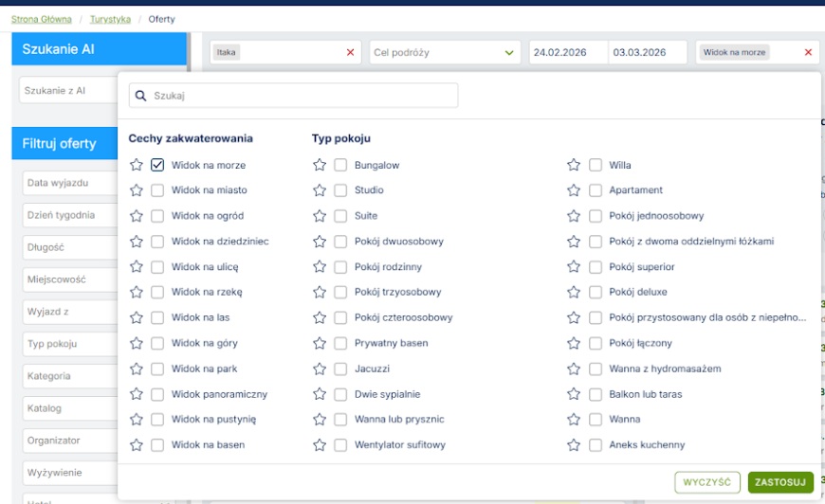Uncheck the Widok na morze checkbox
The height and width of the screenshot is (504, 825).
coord(157,165)
